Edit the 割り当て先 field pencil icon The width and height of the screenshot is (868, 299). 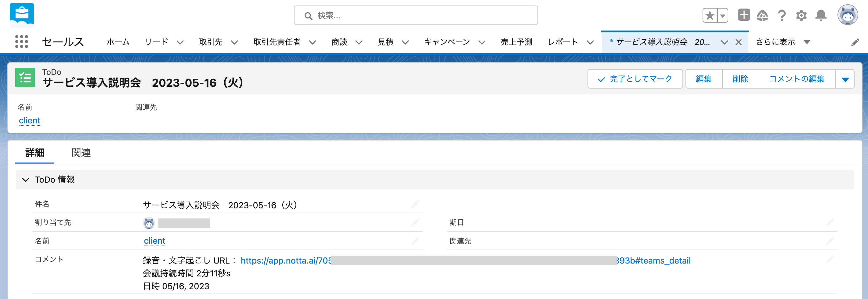[x=415, y=222]
